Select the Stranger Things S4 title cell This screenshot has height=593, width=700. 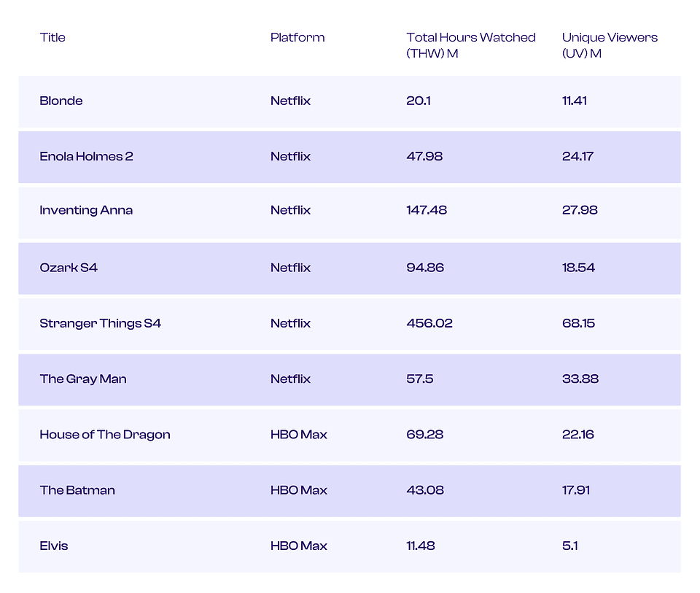coord(101,323)
